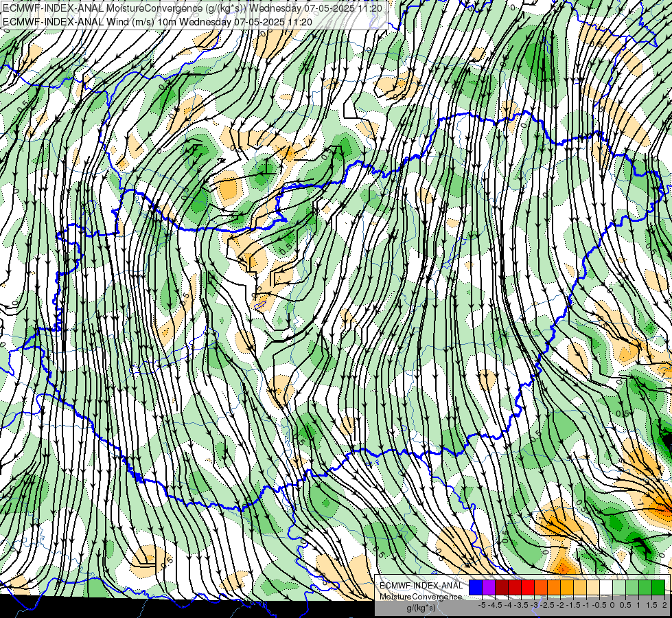
Task: Click the MoistureConvergence title line at top
Action: [192, 8]
